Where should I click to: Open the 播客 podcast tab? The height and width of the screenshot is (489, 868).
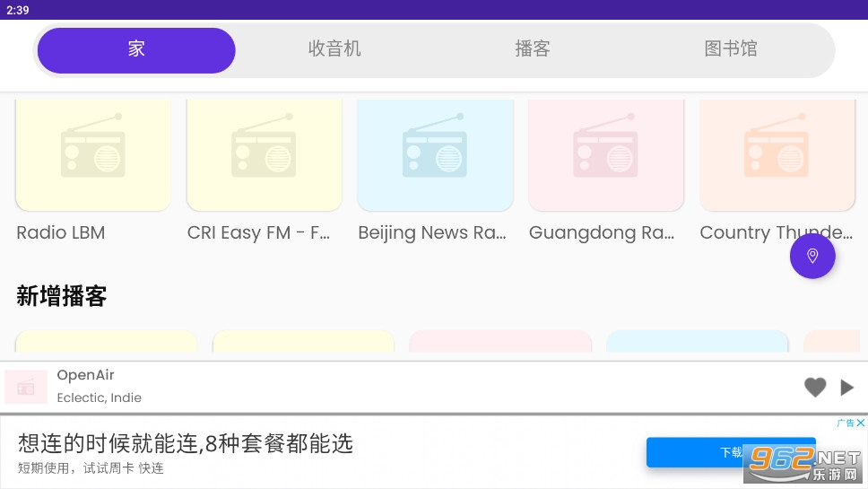pos(533,50)
